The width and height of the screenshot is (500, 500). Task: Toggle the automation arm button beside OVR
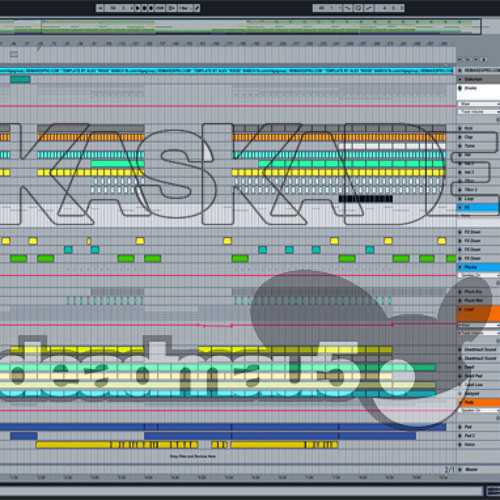tap(172, 8)
